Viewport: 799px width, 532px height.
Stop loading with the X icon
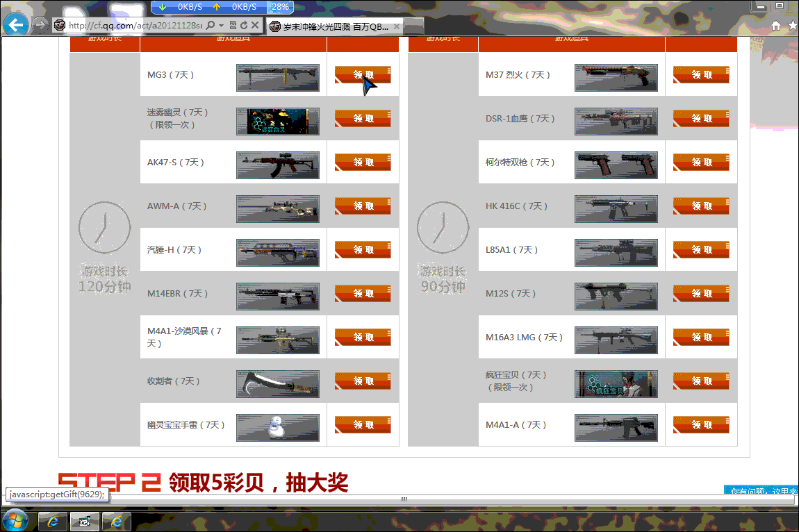(x=255, y=25)
